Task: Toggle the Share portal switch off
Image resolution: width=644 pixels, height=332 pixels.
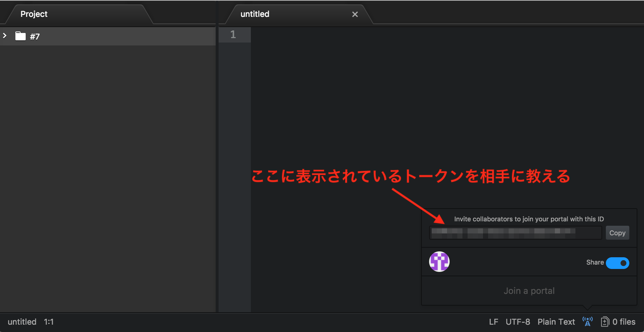Action: click(x=617, y=263)
